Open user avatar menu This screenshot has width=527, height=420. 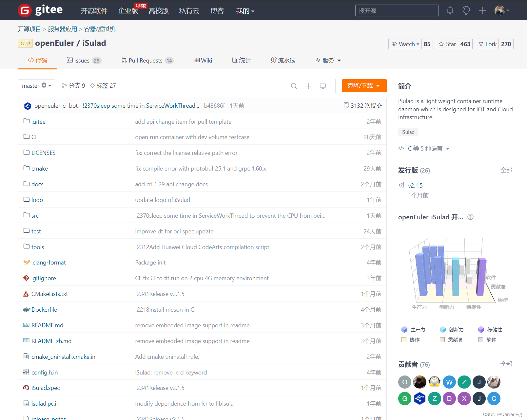501,10
